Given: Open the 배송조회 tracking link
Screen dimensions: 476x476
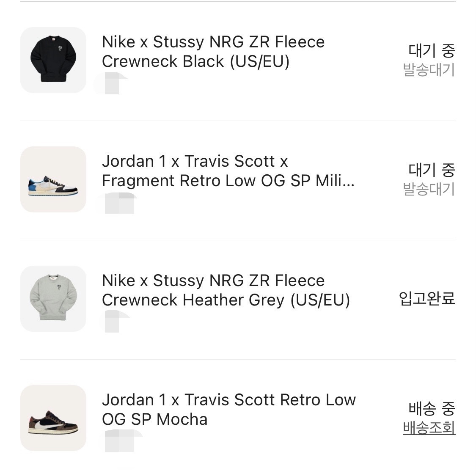Looking at the screenshot, I should click(429, 428).
